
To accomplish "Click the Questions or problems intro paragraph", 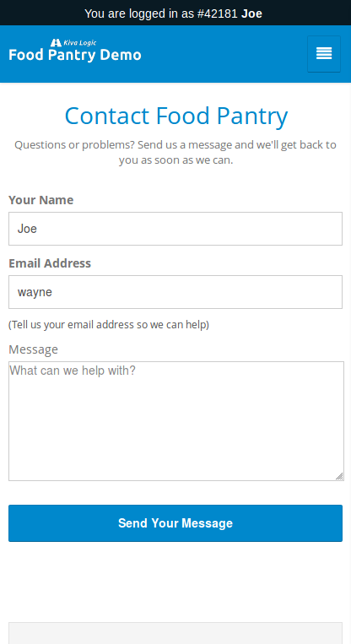I will click(175, 153).
